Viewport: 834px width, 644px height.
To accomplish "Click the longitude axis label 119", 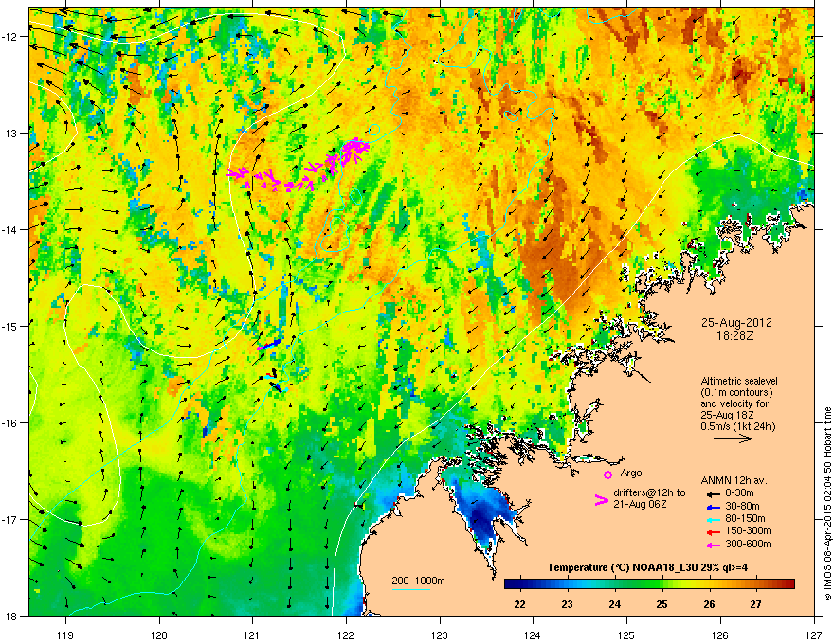I will point(65,635).
